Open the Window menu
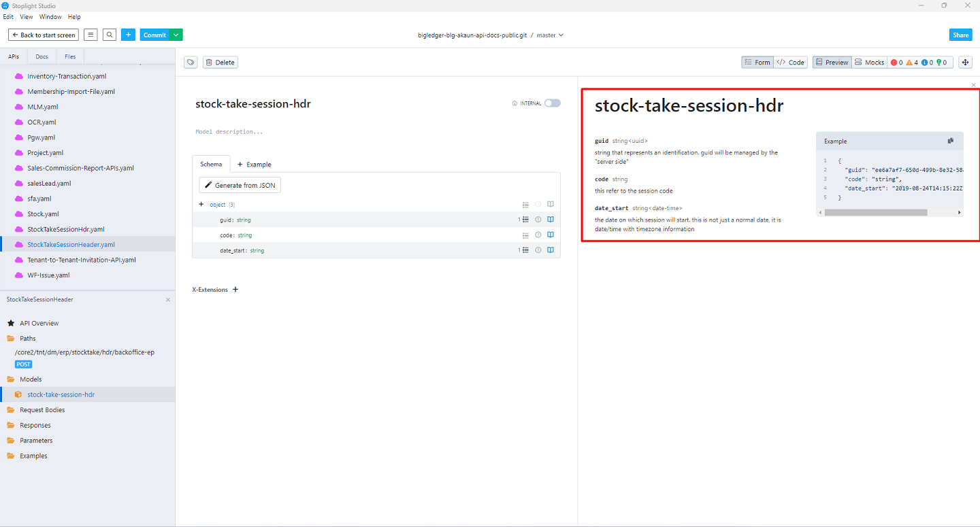This screenshot has width=980, height=527. tap(50, 17)
